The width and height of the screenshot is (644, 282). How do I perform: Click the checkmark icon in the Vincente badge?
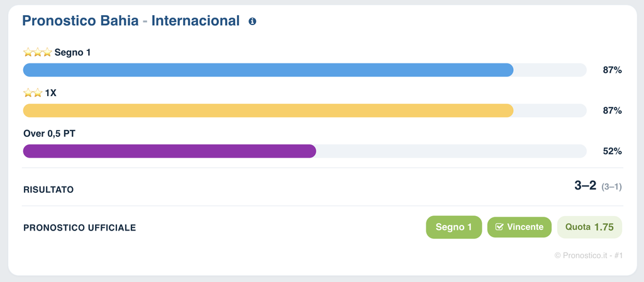coord(499,227)
